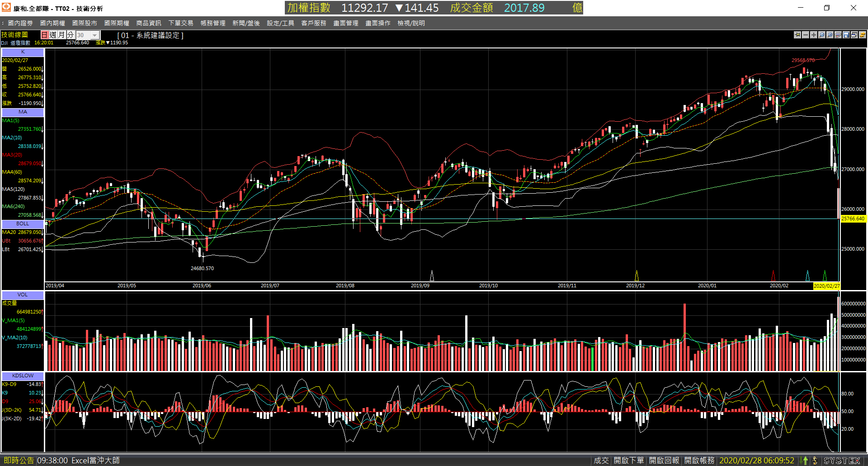This screenshot has width=868, height=466.
Task: Click the eraser tool icon
Action: coord(838,35)
